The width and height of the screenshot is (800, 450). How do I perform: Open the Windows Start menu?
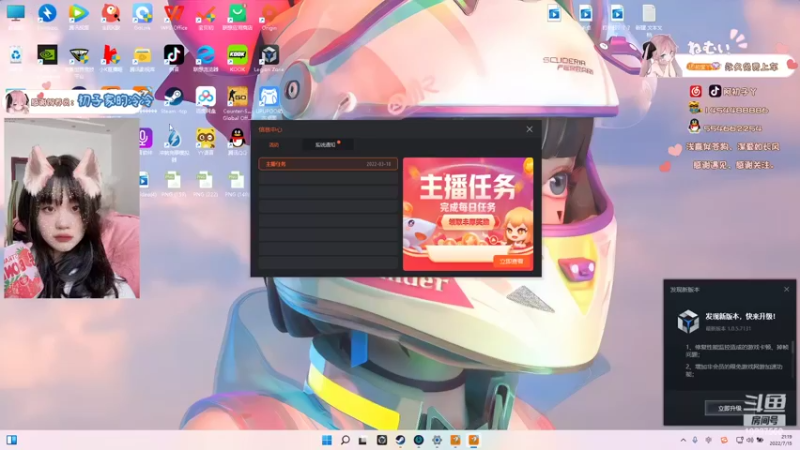(x=327, y=440)
